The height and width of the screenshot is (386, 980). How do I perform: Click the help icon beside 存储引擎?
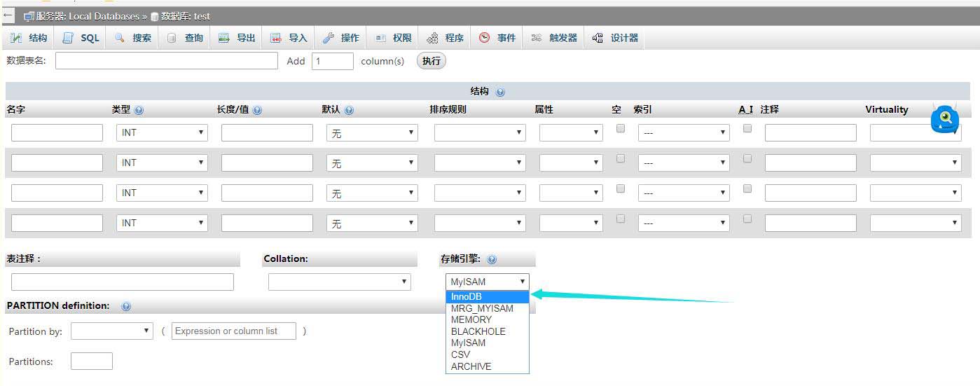(492, 260)
